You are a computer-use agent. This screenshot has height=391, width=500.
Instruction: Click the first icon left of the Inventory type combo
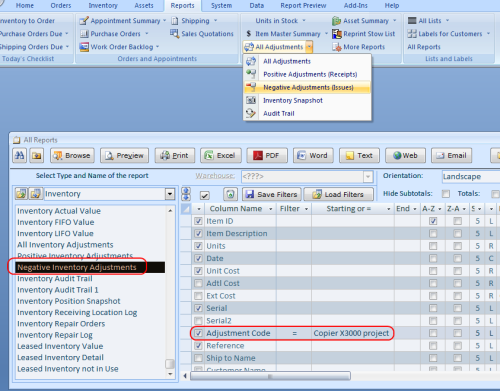(21, 194)
